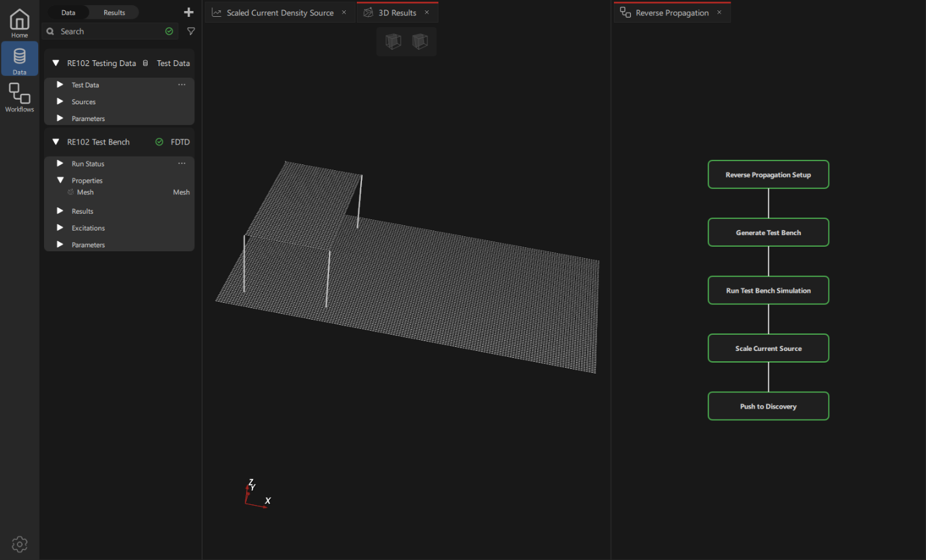Open the filter funnel icon
The height and width of the screenshot is (560, 926).
click(191, 31)
